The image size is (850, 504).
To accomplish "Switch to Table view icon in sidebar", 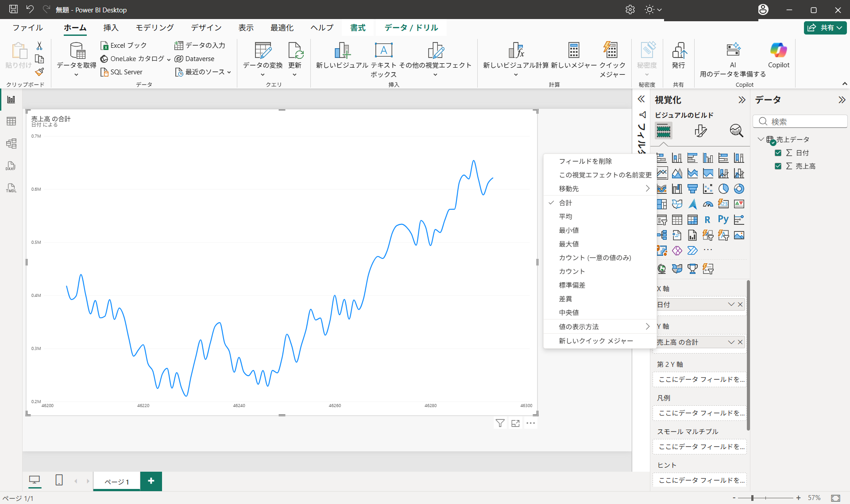I will pyautogui.click(x=11, y=121).
